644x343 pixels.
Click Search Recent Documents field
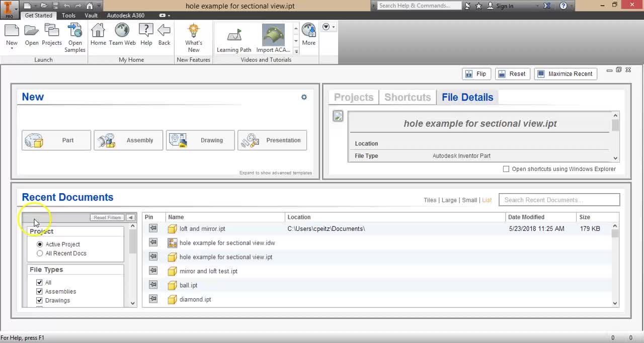559,200
